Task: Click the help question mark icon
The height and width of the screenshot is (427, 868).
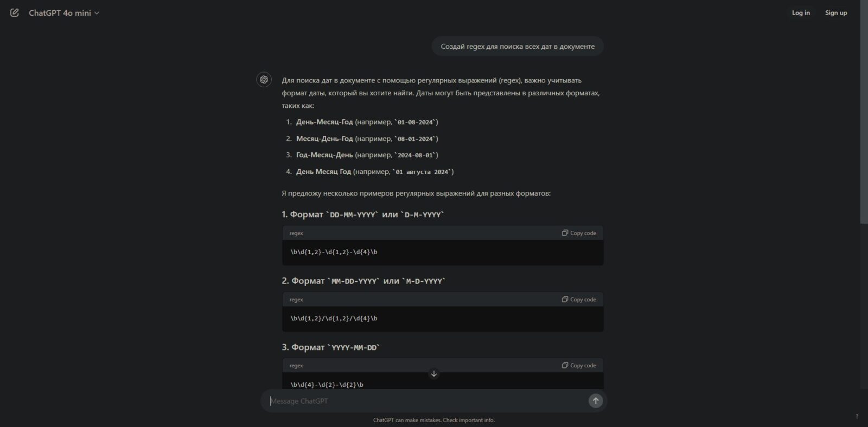Action: [x=857, y=416]
